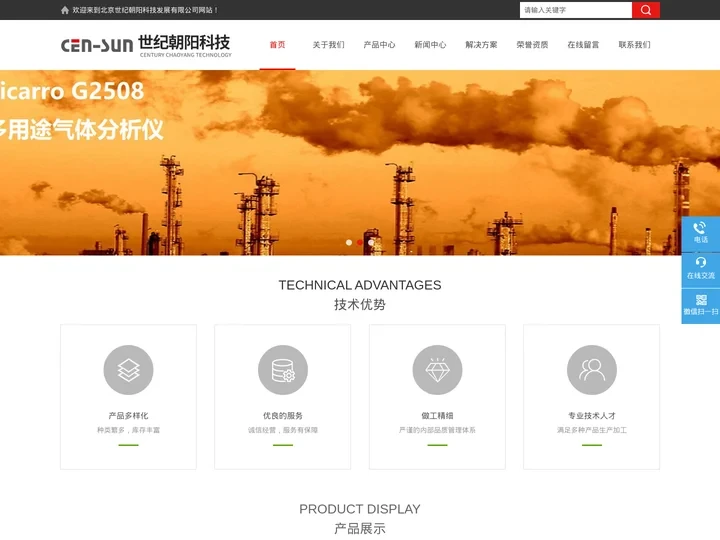The width and height of the screenshot is (720, 540).
Task: Click the 技术优势 heading text
Action: [360, 304]
